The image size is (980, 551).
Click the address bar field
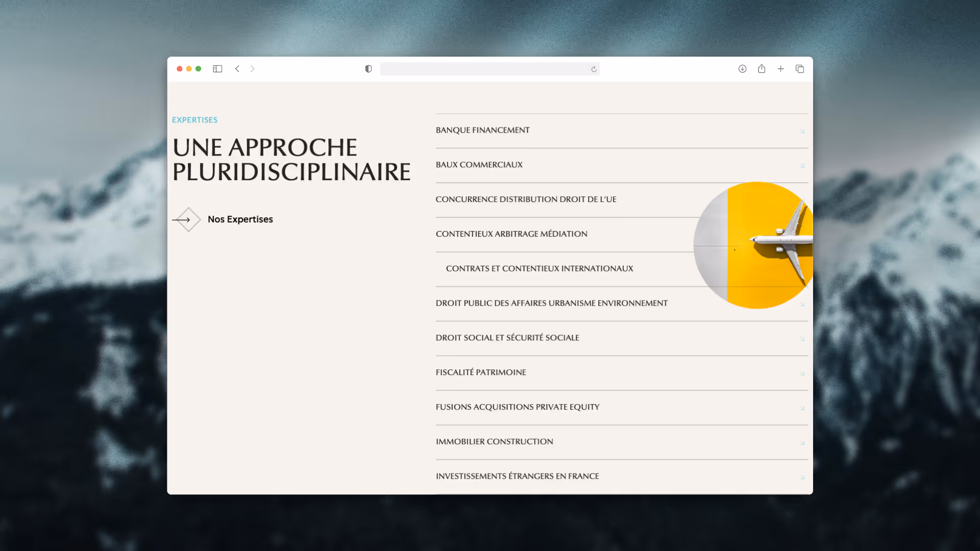click(x=489, y=69)
